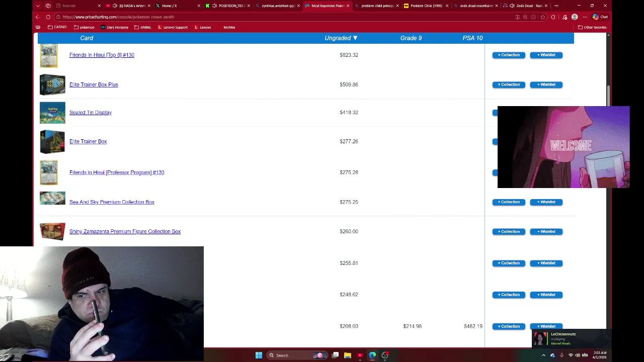Open the OBS taskbar icon

385,355
